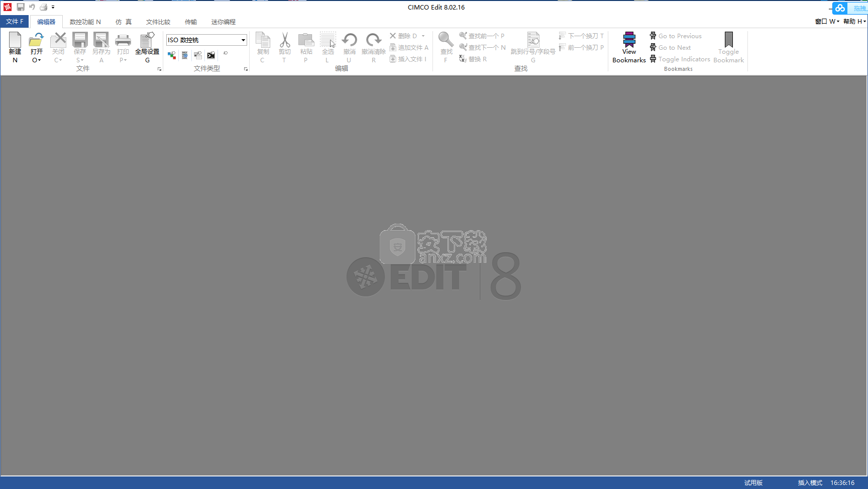
Task: Click the 打印 printer icon
Action: (x=123, y=40)
